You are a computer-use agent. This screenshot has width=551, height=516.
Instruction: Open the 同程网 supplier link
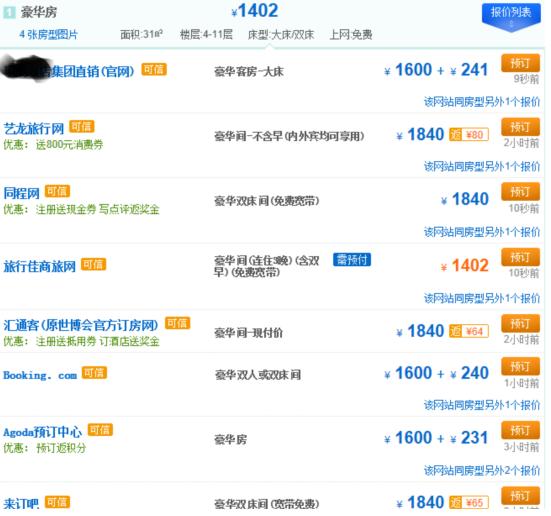pos(21,193)
